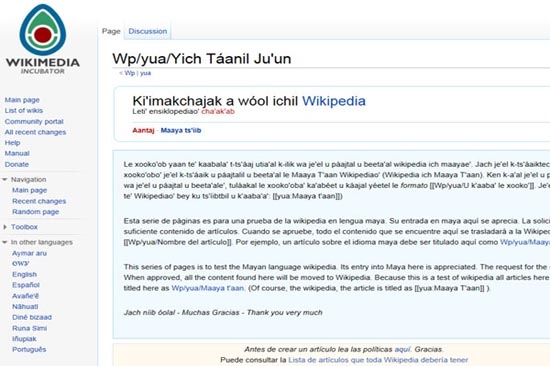
Task: Go to Community portal
Action: coord(34,121)
